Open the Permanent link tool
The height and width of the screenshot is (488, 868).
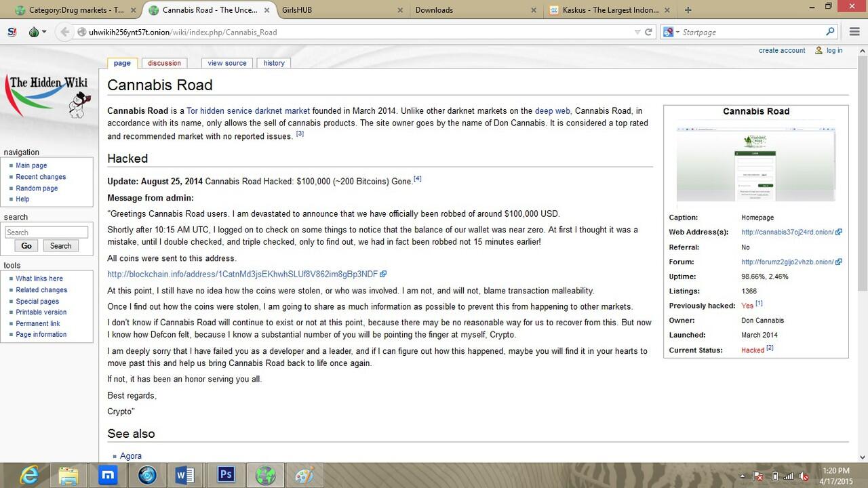coord(38,324)
